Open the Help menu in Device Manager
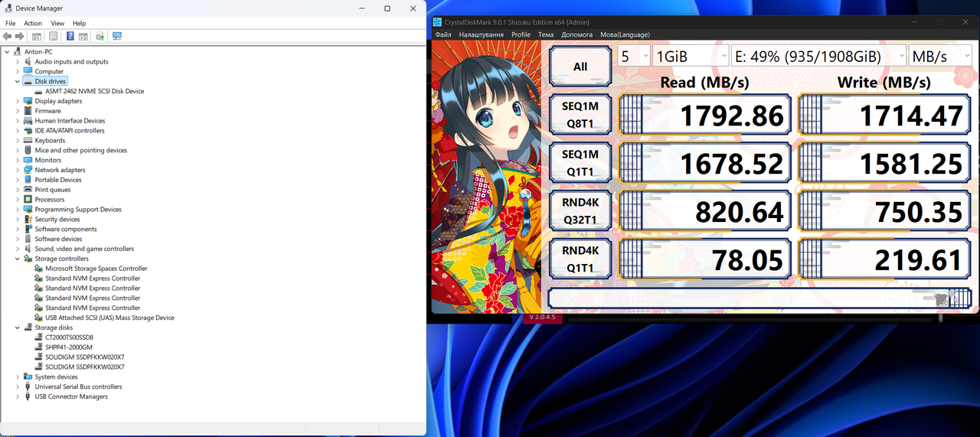Viewport: 980px width, 437px height. point(79,23)
